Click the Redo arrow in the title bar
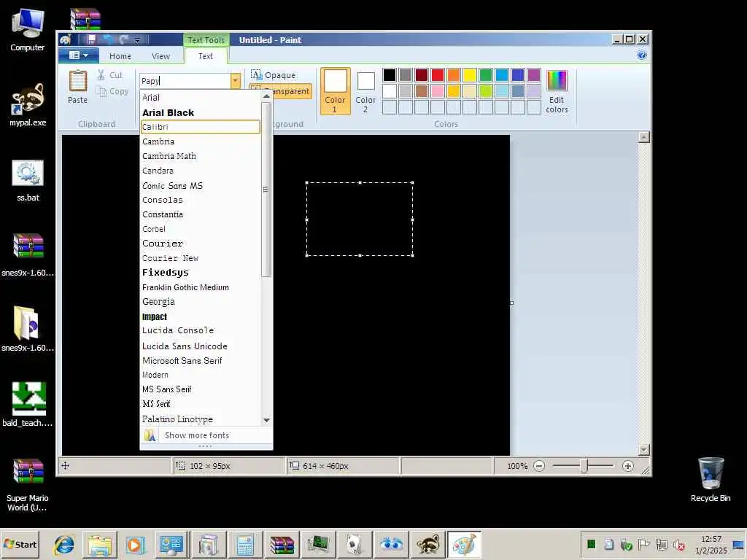Screen dimensions: 747x560 point(124,39)
